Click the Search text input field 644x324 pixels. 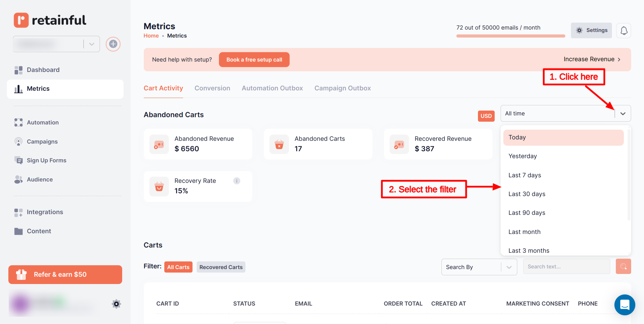tap(566, 267)
